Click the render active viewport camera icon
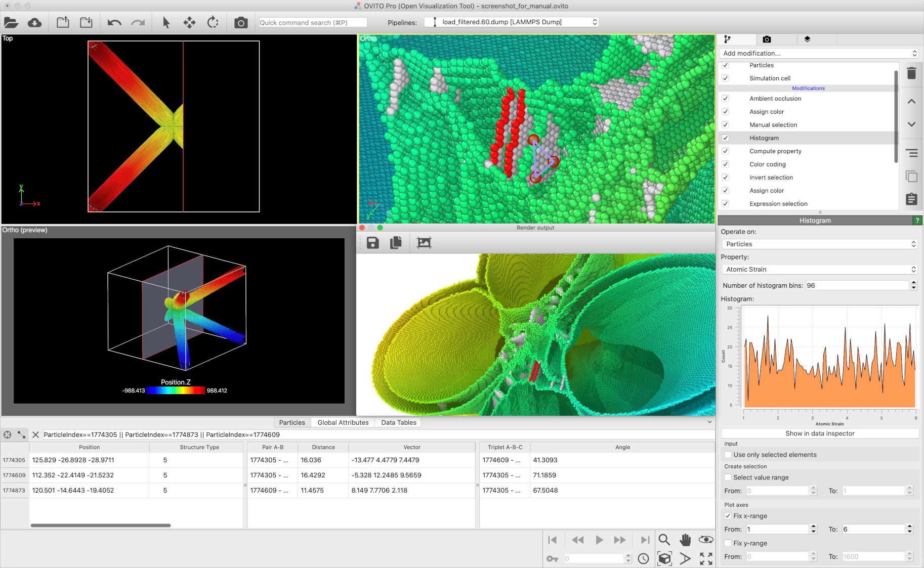Viewport: 924px width, 568px height. tap(241, 23)
